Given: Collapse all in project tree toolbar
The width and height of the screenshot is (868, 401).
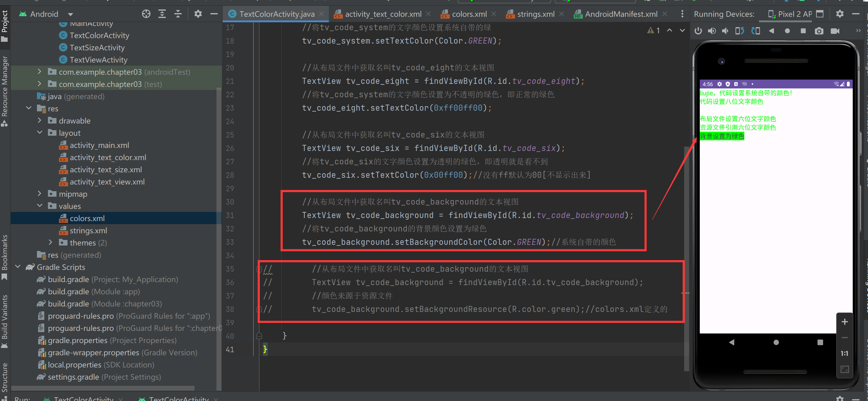Looking at the screenshot, I should click(178, 14).
